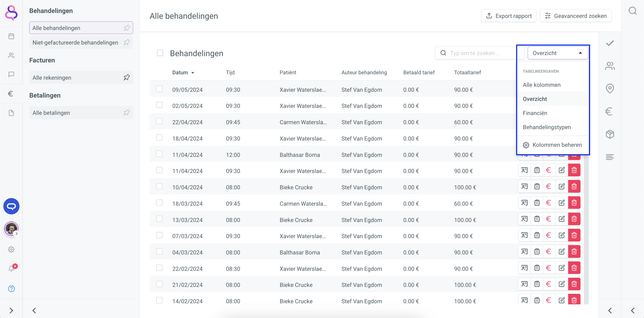Click the euro icon in right panel
The height and width of the screenshot is (318, 644).
608,111
